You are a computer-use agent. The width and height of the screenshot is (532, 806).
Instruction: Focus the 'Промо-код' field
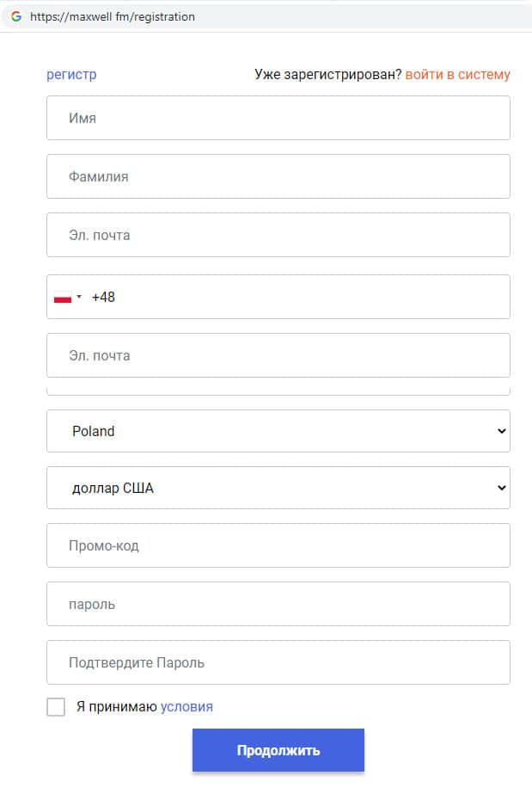coord(278,545)
